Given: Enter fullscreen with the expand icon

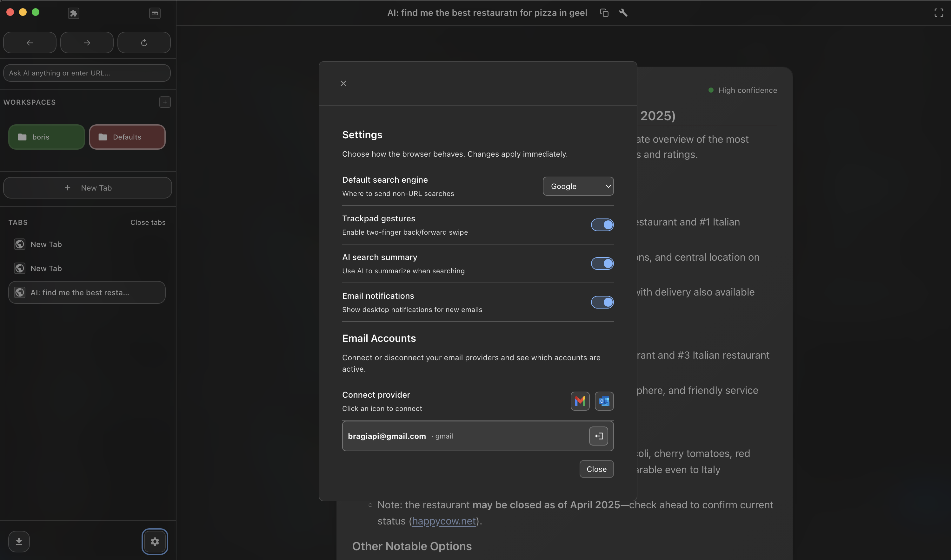Looking at the screenshot, I should point(939,12).
